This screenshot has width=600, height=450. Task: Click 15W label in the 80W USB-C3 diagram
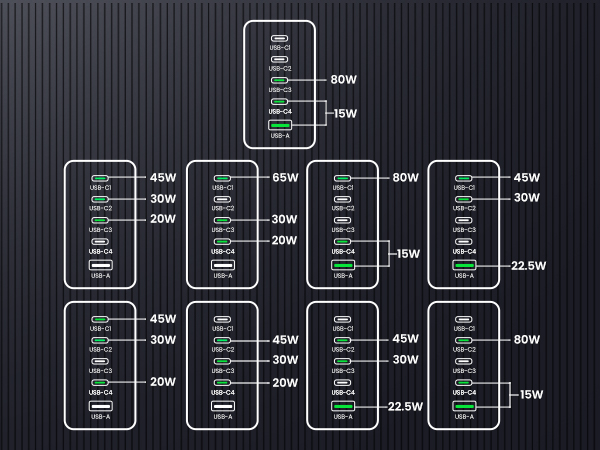tap(346, 114)
